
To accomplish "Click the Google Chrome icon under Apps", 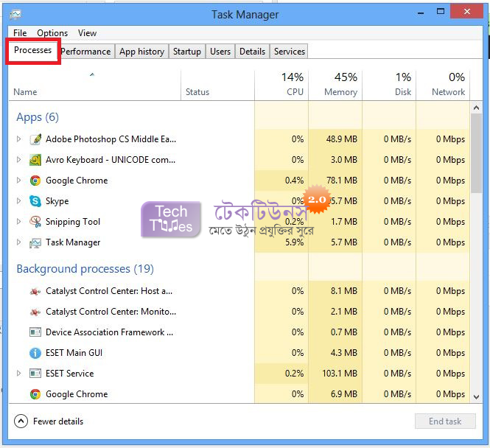I will click(x=35, y=181).
